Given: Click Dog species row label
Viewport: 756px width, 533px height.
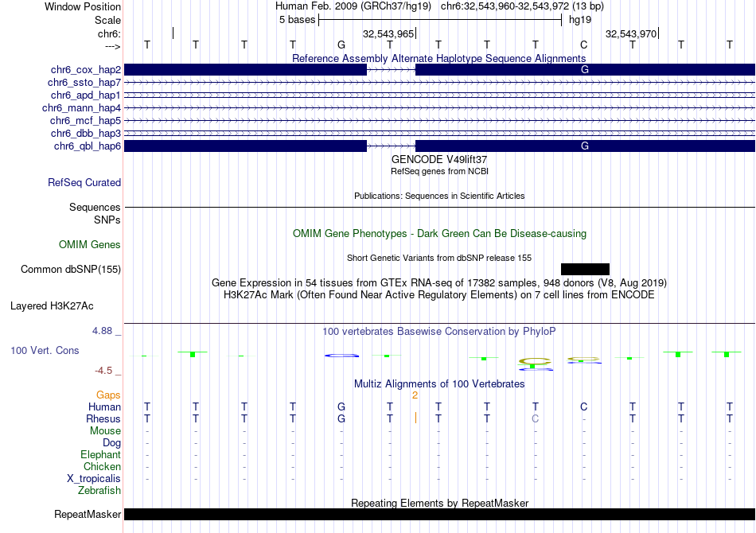Looking at the screenshot, I should click(x=111, y=443).
